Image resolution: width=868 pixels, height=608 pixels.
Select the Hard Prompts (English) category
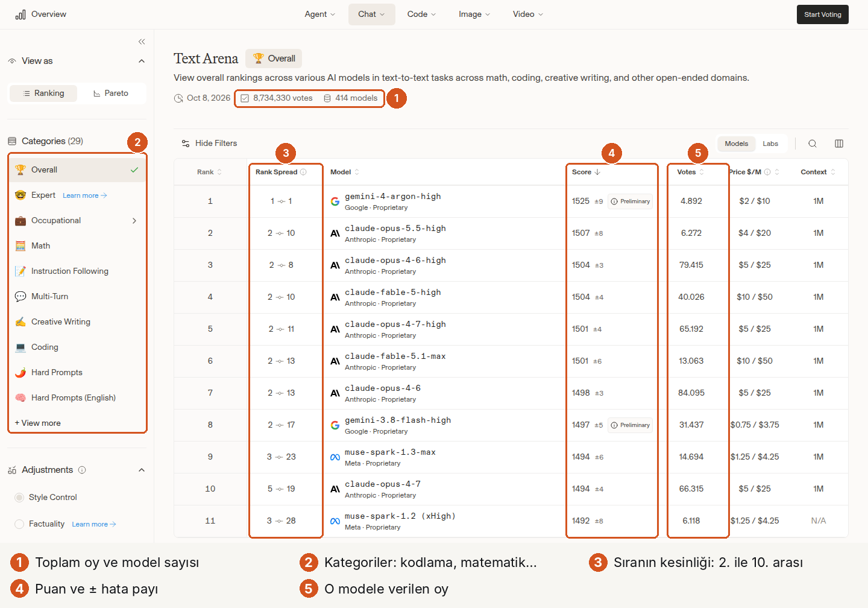(77, 398)
